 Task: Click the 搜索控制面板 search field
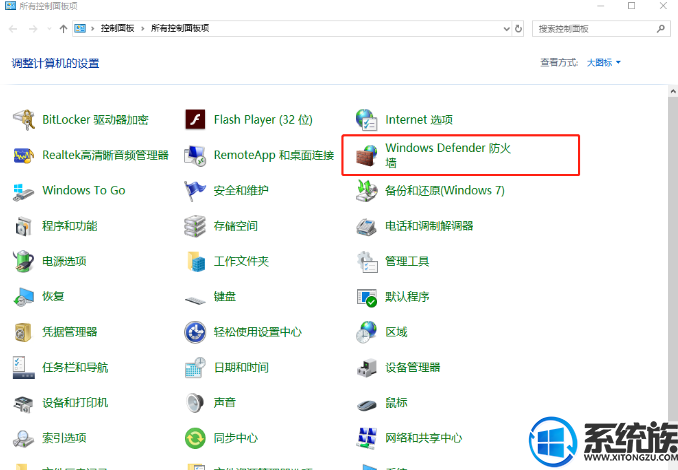(x=601, y=29)
